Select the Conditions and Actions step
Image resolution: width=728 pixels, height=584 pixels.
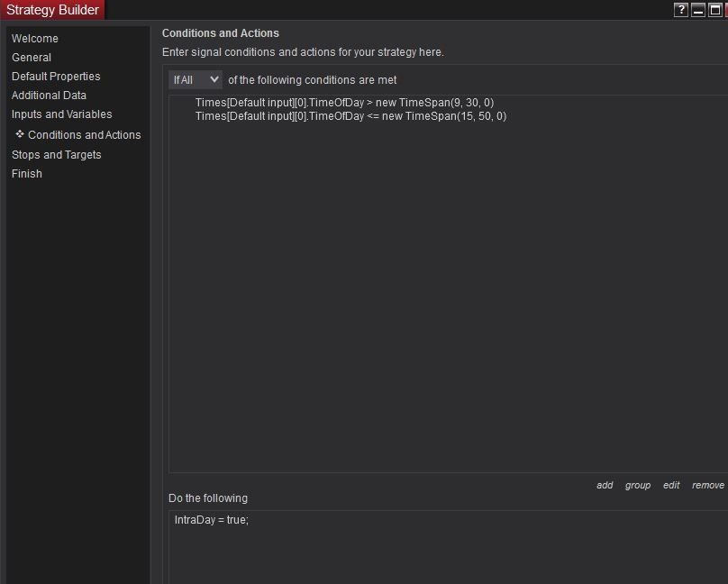pyautogui.click(x=85, y=135)
